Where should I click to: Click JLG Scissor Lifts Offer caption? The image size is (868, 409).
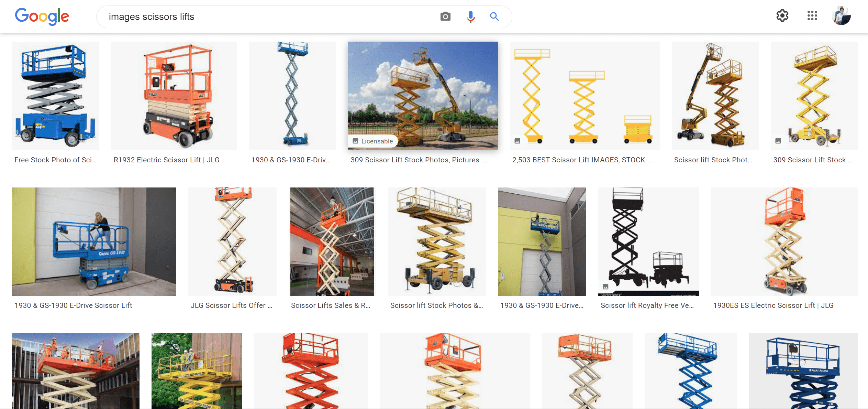231,305
